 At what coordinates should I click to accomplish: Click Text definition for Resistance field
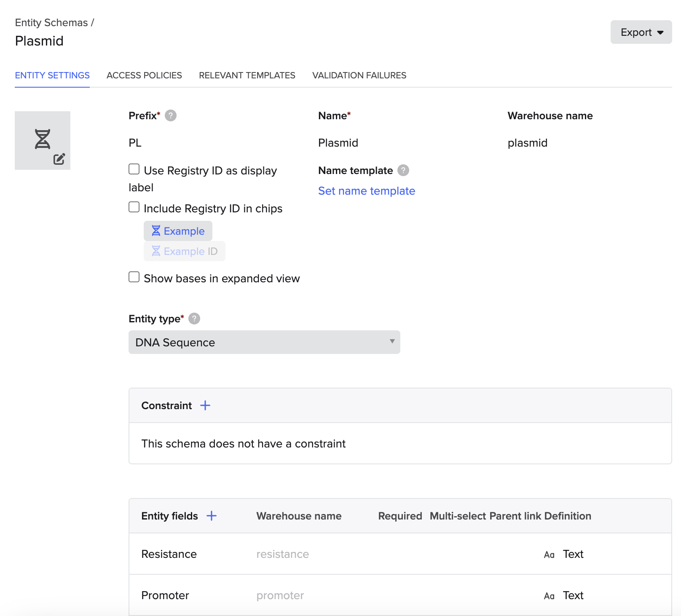pos(573,554)
